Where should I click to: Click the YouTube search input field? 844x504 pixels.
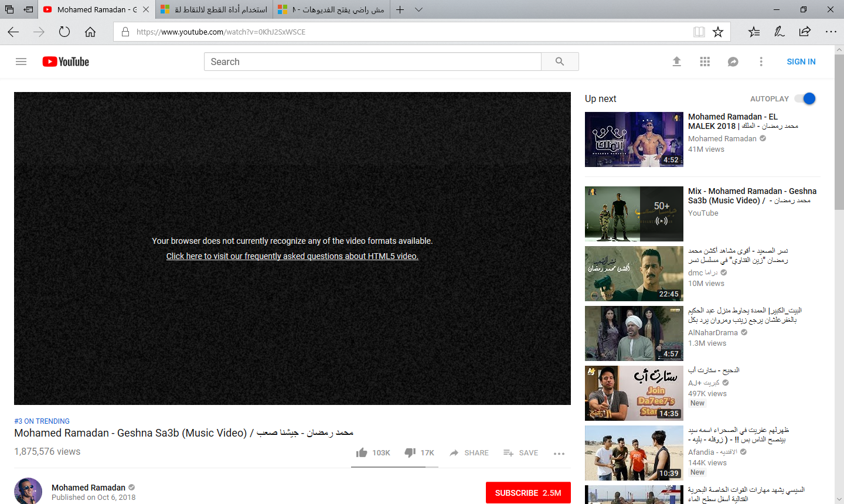[x=373, y=62]
